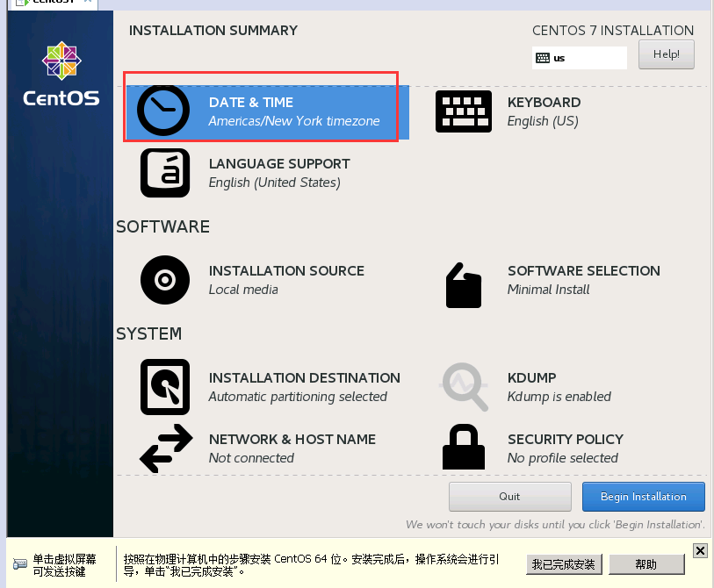Click the INSTALLATION SUMMARY title
This screenshot has width=714, height=588.
tap(213, 31)
